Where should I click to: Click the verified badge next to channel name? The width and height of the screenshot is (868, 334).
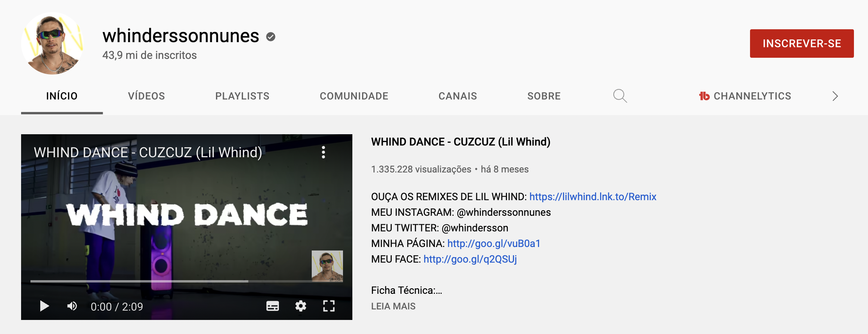point(271,37)
